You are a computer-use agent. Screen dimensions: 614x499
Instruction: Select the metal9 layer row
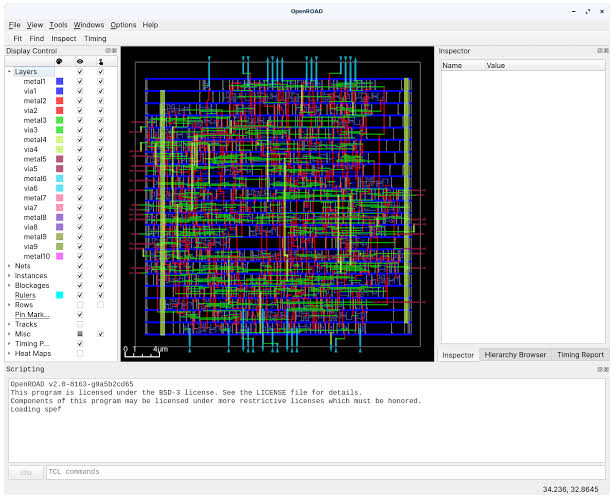[35, 237]
